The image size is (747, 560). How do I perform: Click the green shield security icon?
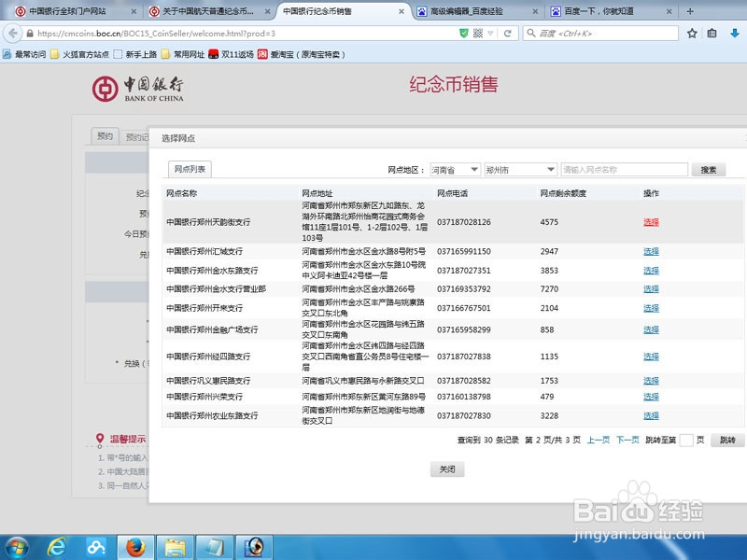(x=463, y=34)
